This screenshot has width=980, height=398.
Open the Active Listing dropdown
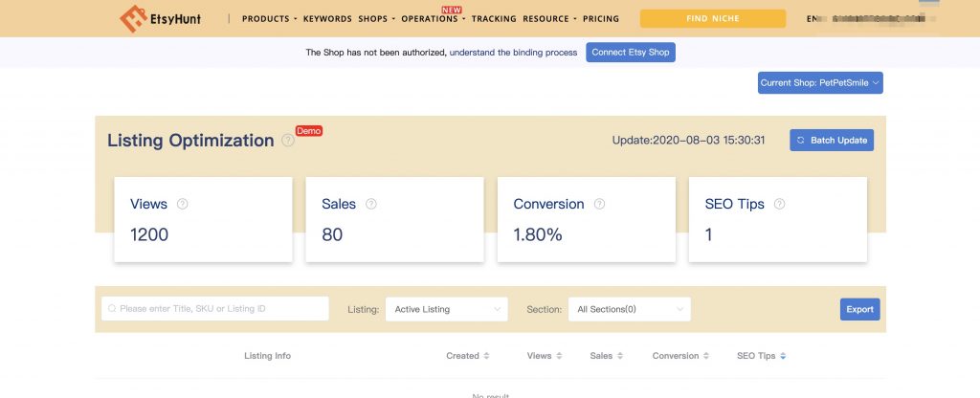point(447,309)
